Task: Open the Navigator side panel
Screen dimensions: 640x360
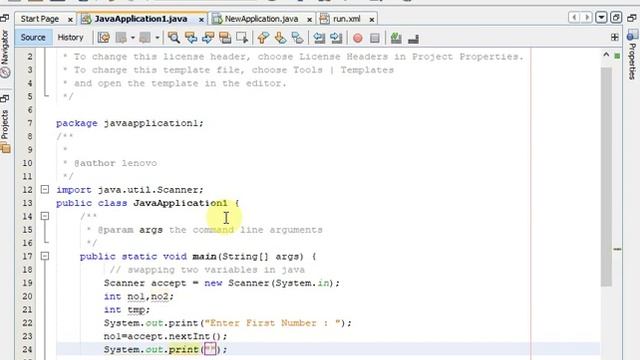Action: coord(5,54)
